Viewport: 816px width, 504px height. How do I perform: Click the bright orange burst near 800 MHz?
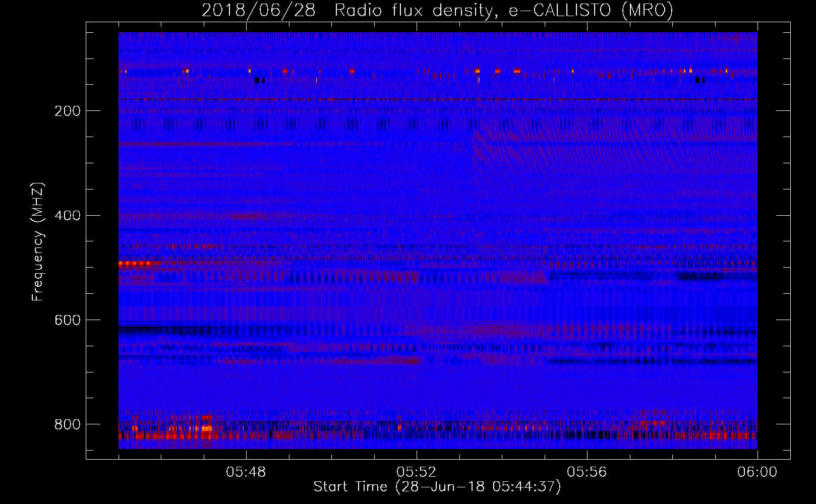click(206, 428)
